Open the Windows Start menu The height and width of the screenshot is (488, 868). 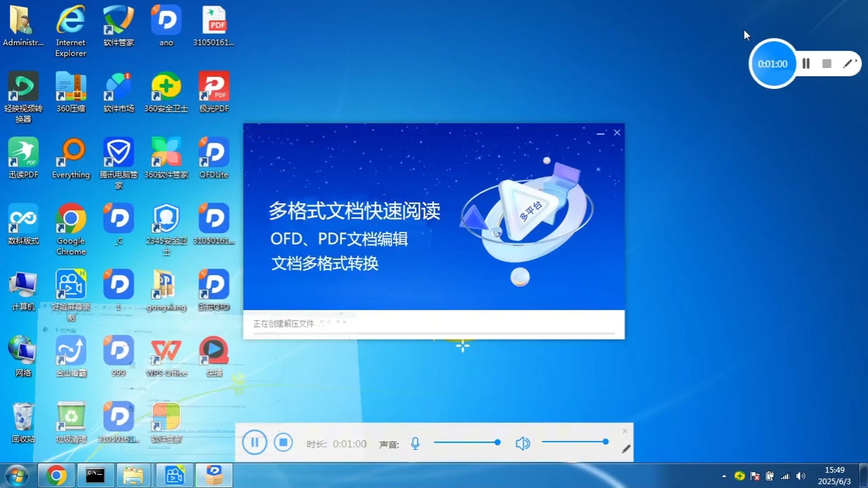click(x=16, y=475)
